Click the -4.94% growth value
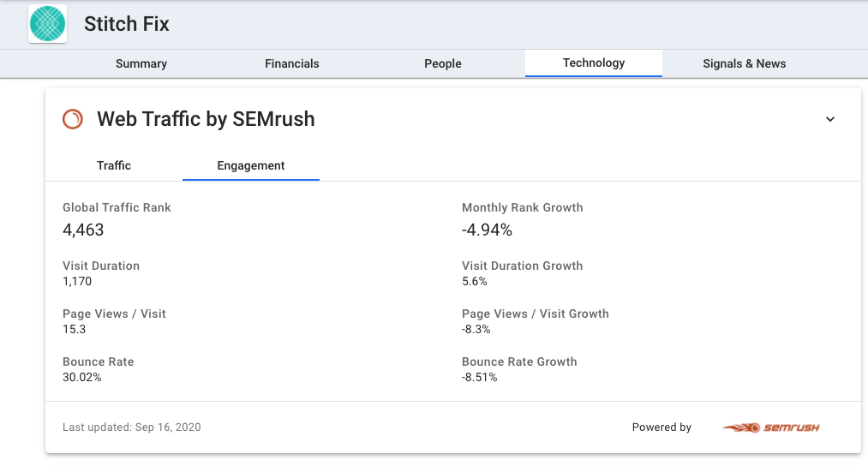868x466 pixels. 488,230
